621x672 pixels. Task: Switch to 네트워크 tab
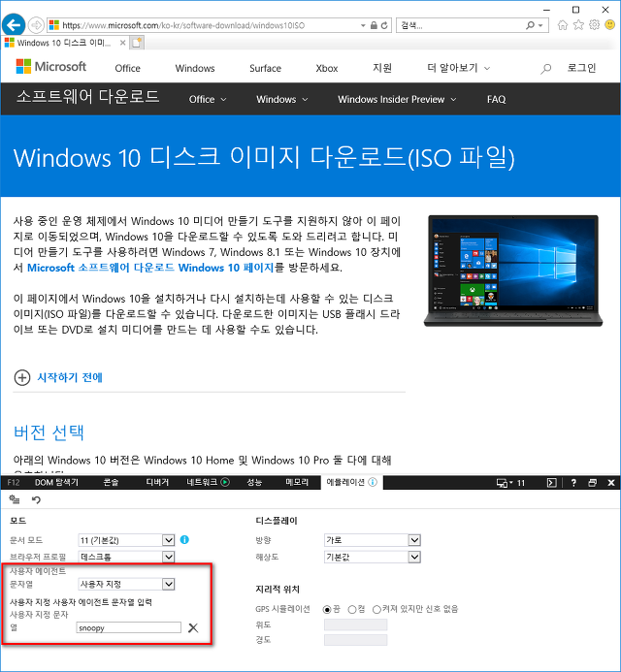(202, 482)
